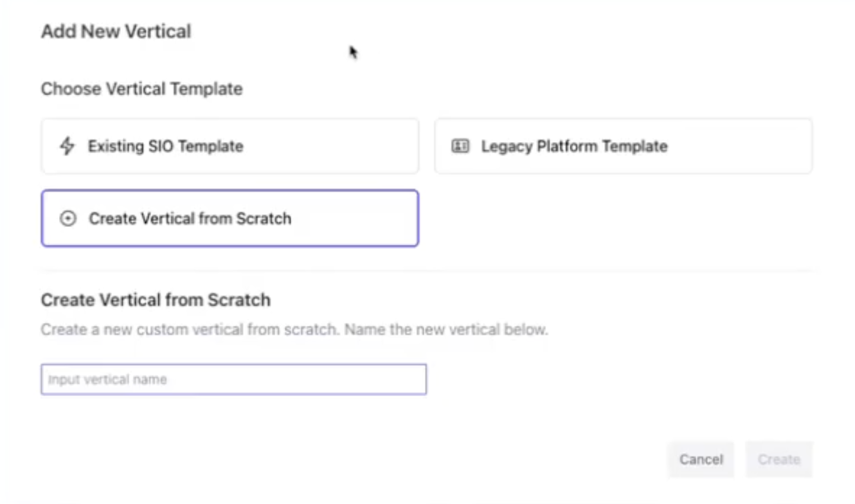855x504 pixels.
Task: Click the Create button
Action: (x=779, y=459)
